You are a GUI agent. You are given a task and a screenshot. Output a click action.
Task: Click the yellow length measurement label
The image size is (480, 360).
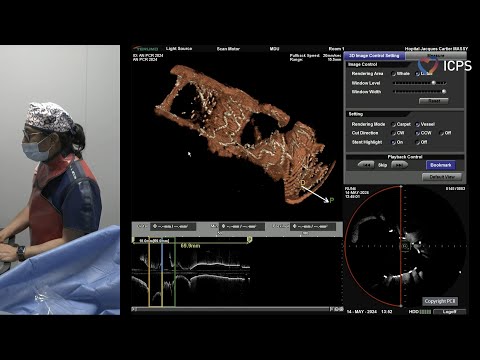(x=190, y=246)
